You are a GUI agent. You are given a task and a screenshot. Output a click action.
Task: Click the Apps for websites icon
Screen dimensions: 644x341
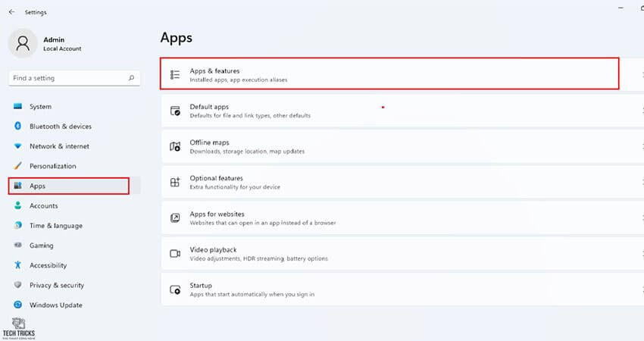(175, 217)
